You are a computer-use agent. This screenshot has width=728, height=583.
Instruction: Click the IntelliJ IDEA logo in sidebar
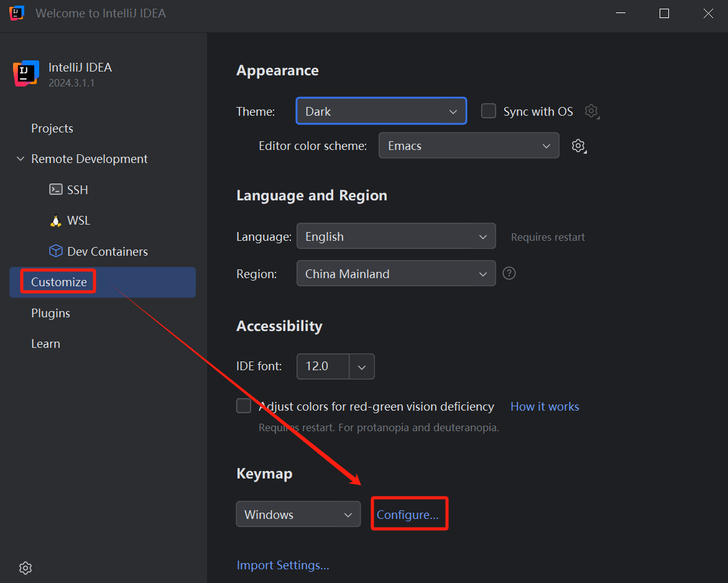(x=26, y=73)
